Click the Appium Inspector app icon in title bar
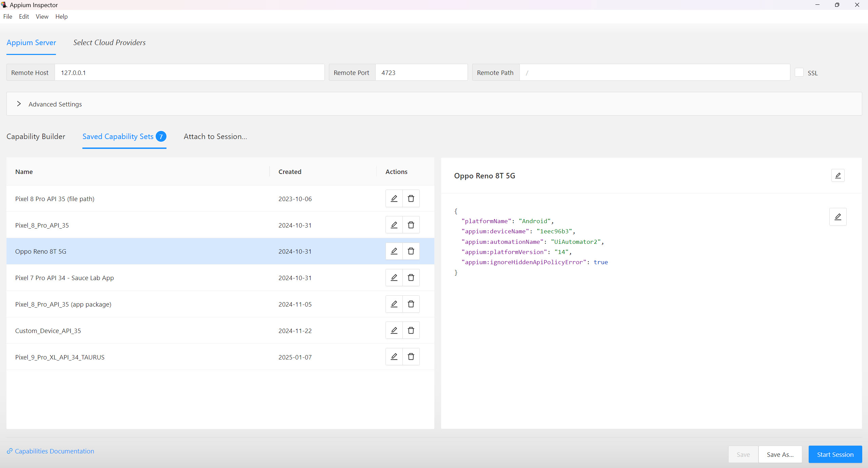This screenshot has height=468, width=868. 4,5
